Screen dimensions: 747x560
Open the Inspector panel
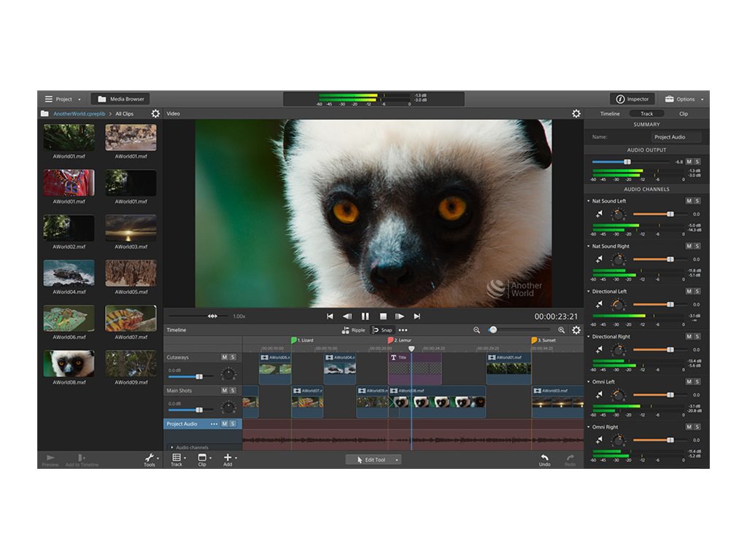[x=632, y=99]
